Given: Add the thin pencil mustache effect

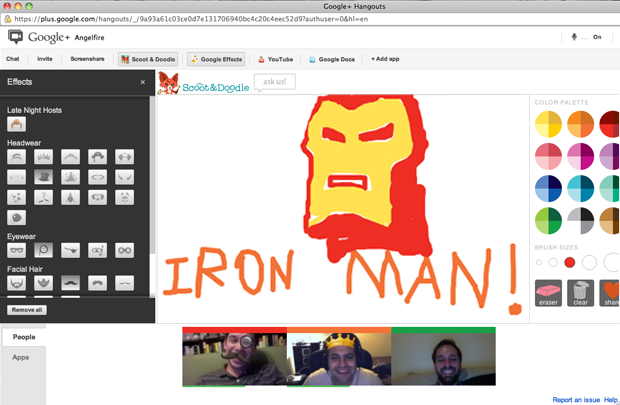Looking at the screenshot, I should point(124,283).
